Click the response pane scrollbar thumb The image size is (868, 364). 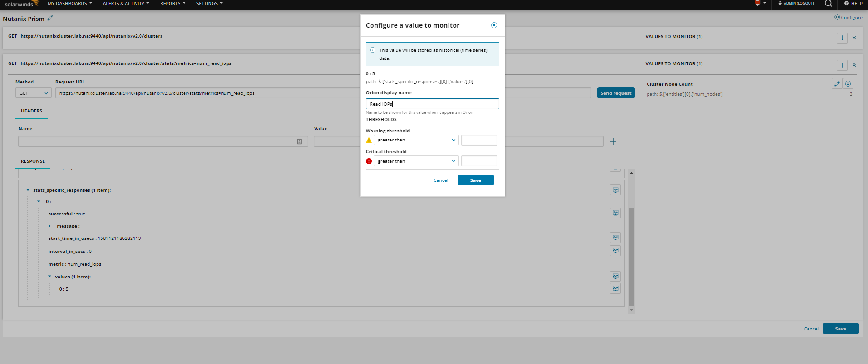coord(631,257)
